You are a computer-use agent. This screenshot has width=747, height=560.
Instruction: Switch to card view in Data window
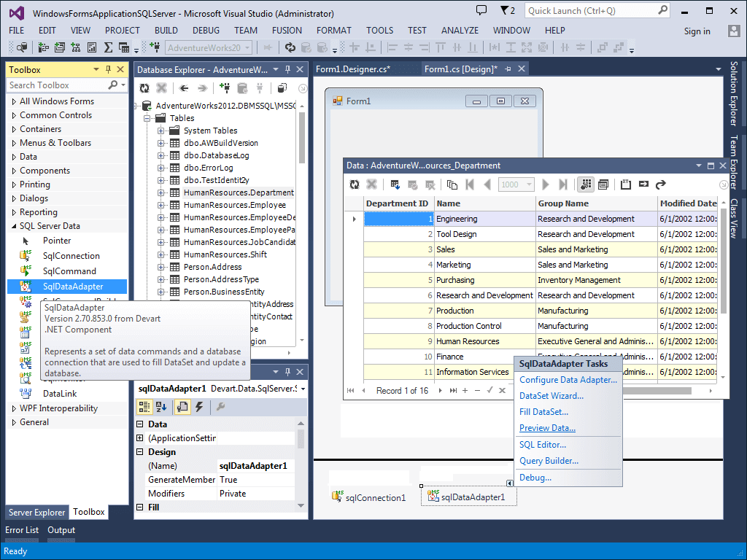tap(603, 184)
